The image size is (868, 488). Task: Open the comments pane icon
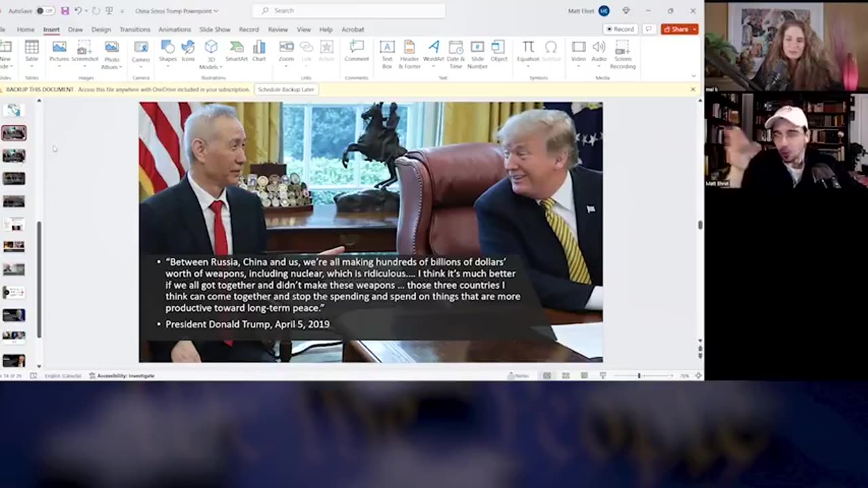pos(649,29)
